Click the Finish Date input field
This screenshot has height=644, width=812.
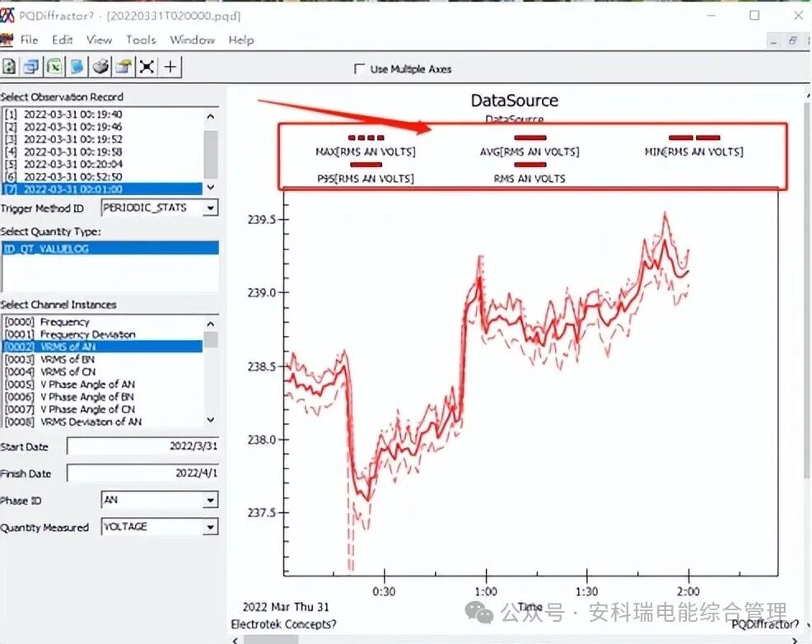point(142,474)
